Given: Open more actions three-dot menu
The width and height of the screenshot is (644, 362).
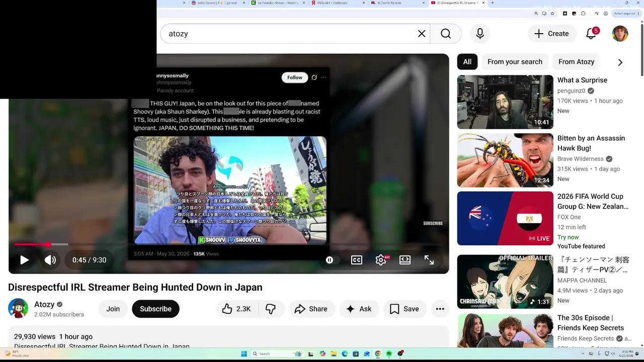Looking at the screenshot, I should [x=440, y=309].
